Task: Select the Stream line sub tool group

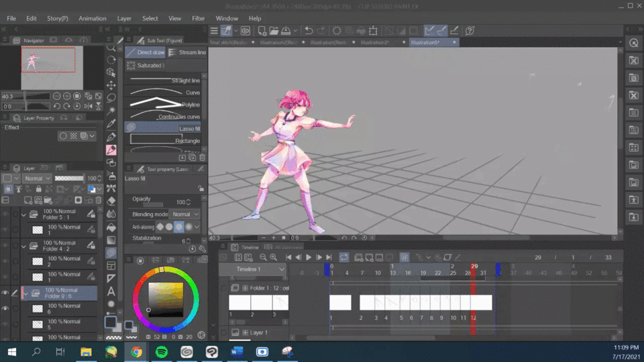Action: tap(187, 52)
